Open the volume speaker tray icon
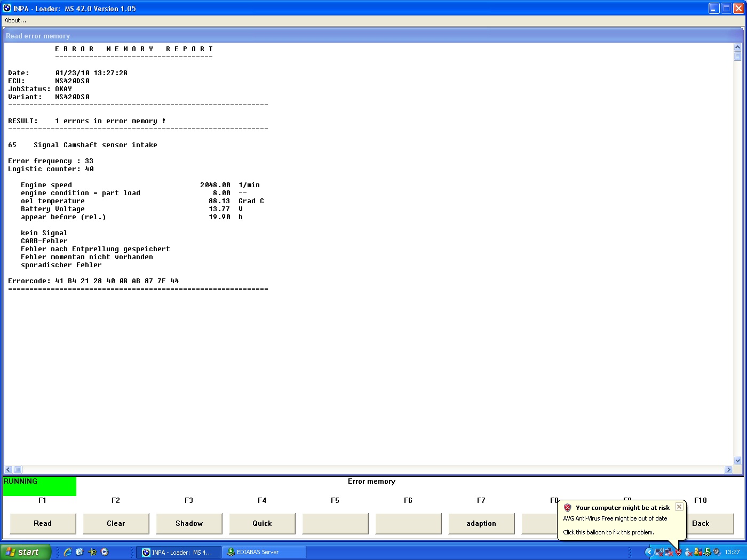Image resolution: width=747 pixels, height=560 pixels. tap(716, 551)
